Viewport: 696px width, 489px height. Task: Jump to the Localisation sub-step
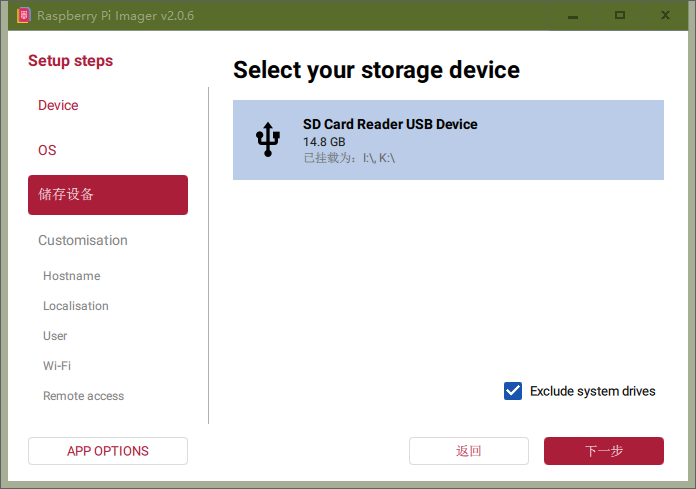[76, 306]
